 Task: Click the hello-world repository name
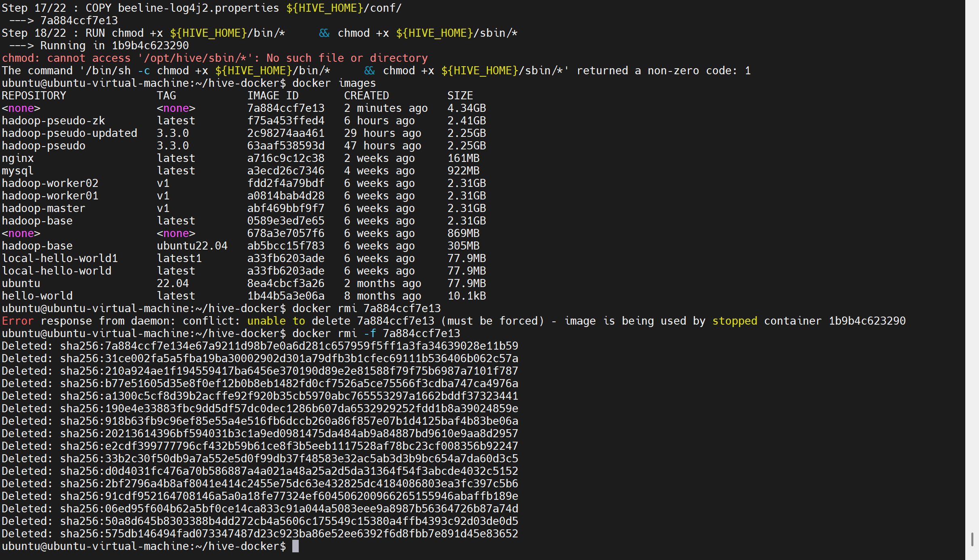37,296
